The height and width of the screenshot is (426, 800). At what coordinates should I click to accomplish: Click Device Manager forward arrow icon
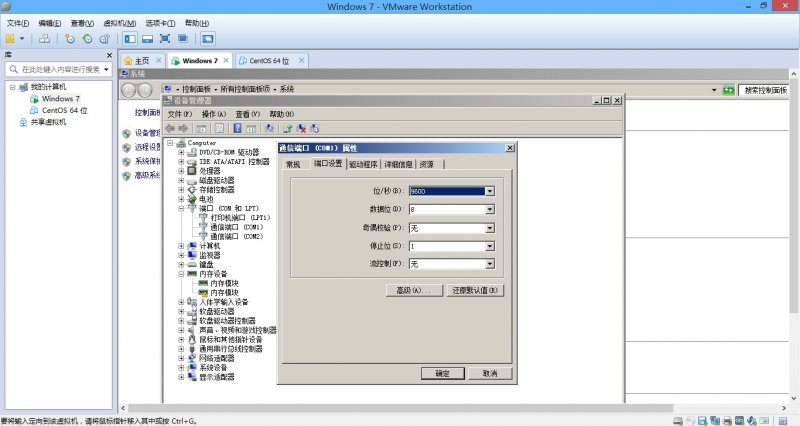(x=183, y=129)
